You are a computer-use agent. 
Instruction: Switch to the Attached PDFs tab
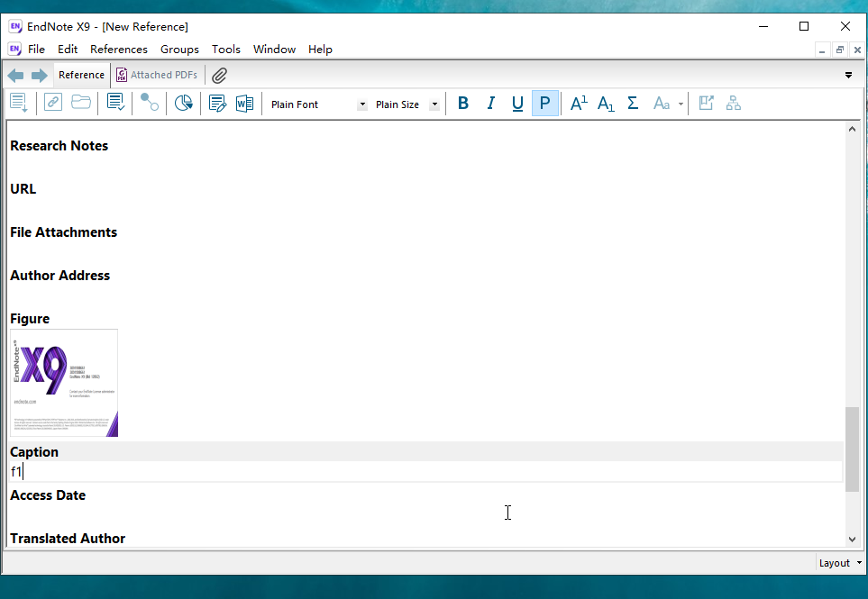point(157,75)
